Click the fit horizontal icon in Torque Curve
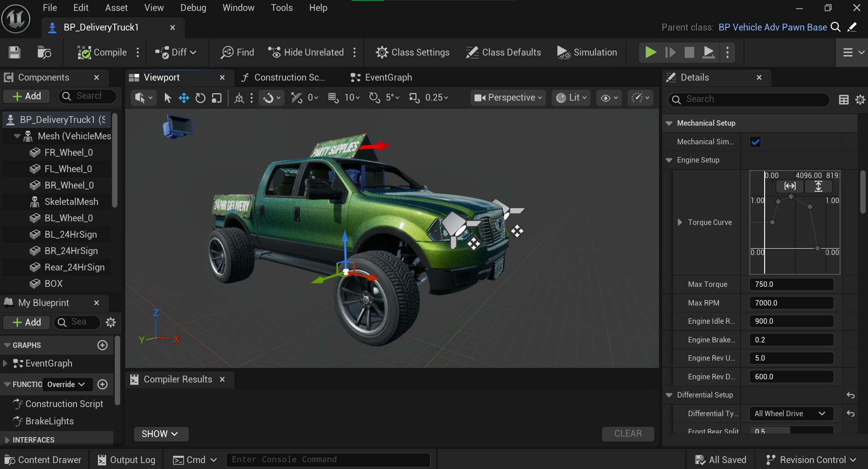 [x=790, y=186]
